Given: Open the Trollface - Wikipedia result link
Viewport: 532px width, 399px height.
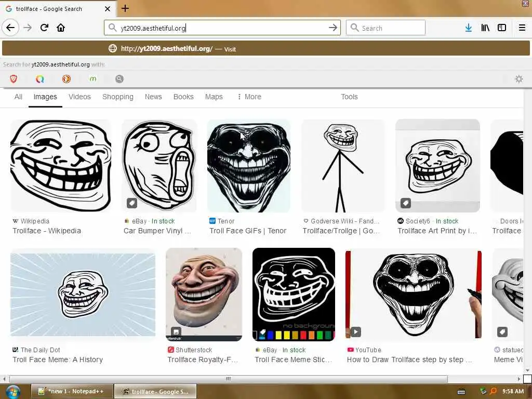Looking at the screenshot, I should (47, 231).
